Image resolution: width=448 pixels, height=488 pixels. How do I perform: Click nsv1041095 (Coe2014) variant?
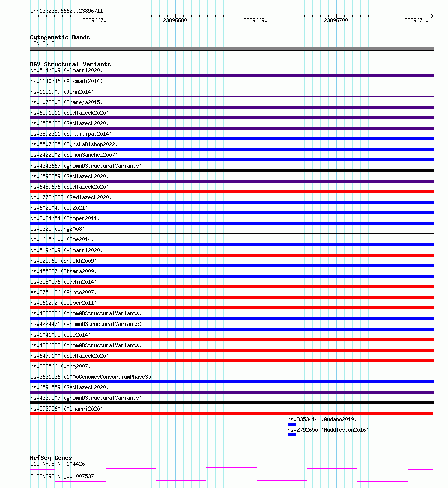(60, 335)
